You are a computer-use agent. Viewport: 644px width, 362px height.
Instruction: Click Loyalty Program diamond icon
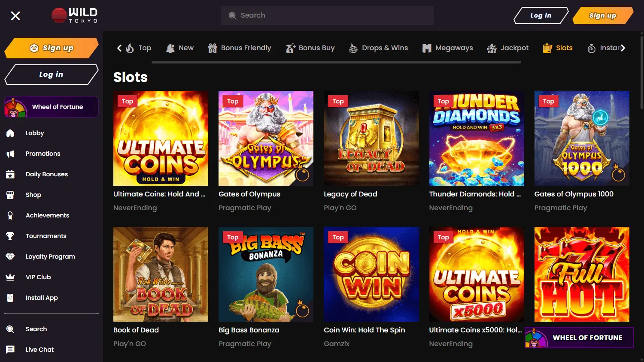coord(10,256)
